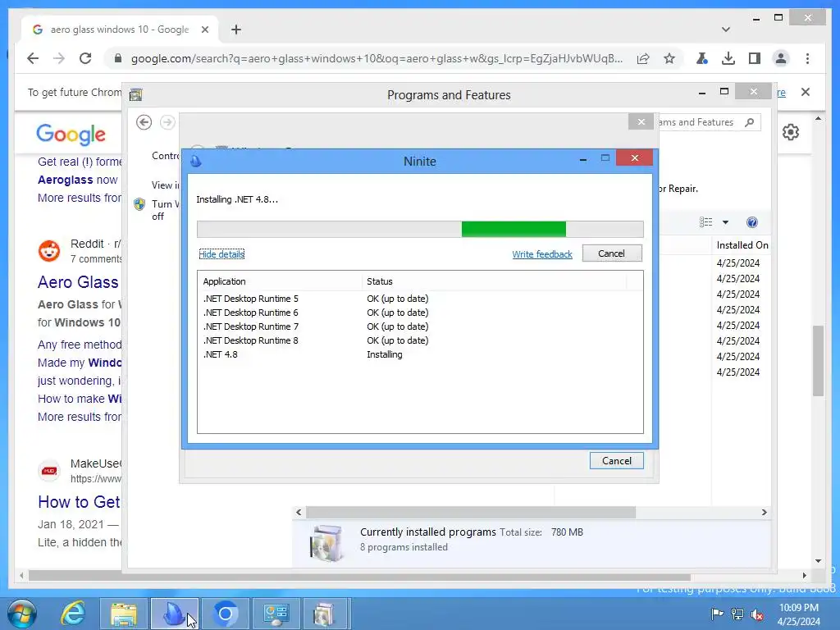The image size is (840, 630).
Task: Click Chrome back navigation arrow
Action: point(33,58)
